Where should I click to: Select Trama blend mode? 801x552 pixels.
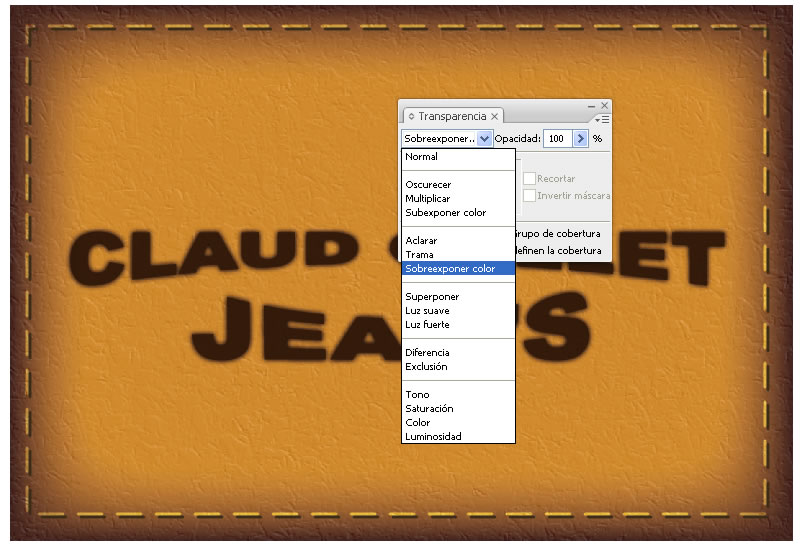click(419, 255)
